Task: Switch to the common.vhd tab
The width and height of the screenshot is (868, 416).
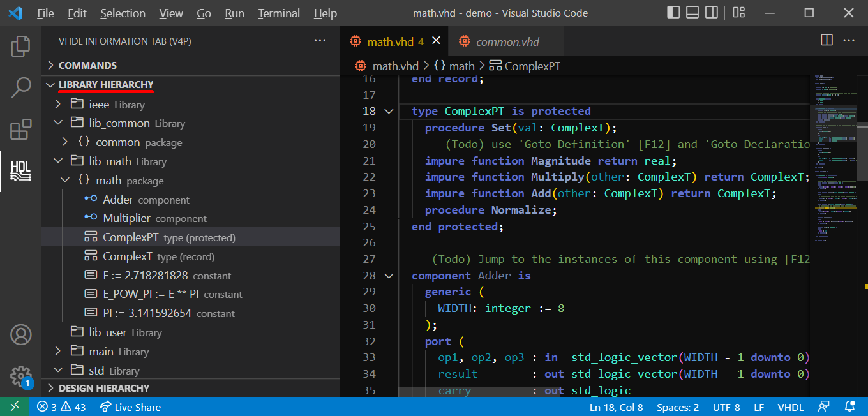Action: coord(506,41)
